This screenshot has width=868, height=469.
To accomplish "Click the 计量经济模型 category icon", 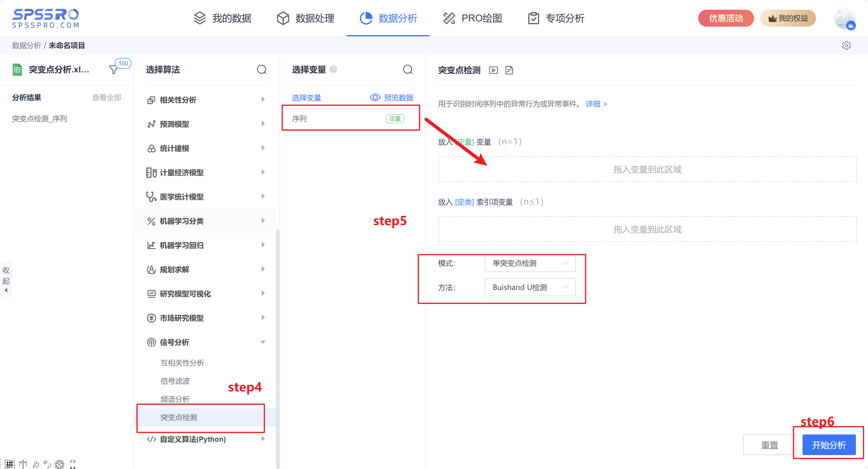I will pos(151,173).
